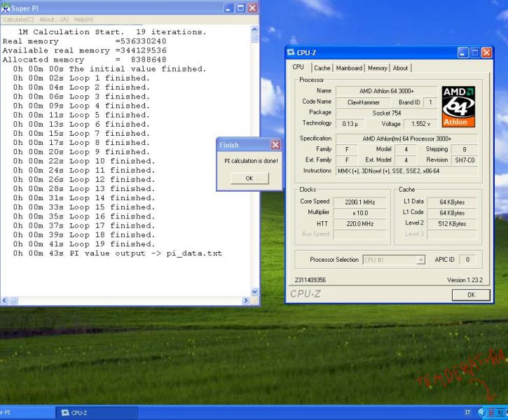Image resolution: width=508 pixels, height=420 pixels.
Task: Expand the Processor Selection dropdown
Action: pyautogui.click(x=421, y=260)
